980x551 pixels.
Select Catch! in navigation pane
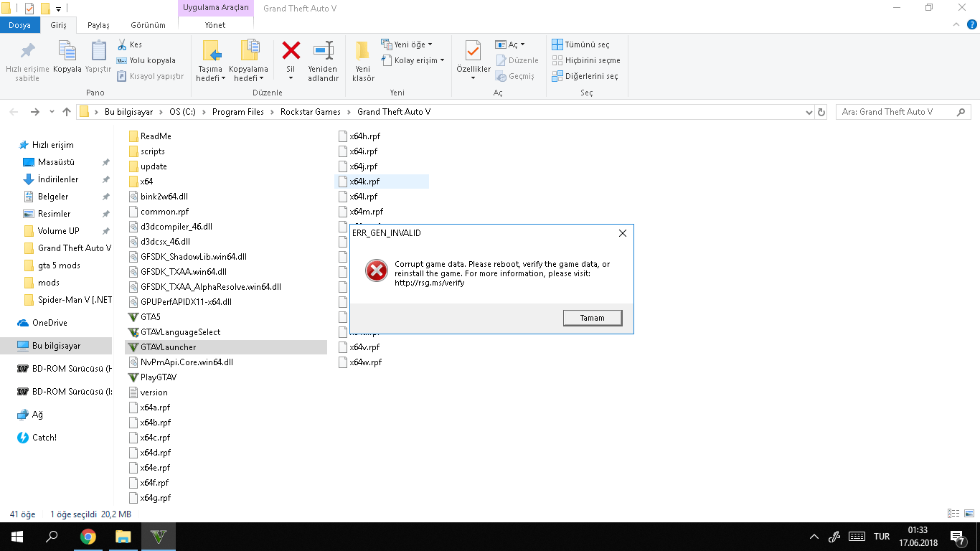(44, 438)
